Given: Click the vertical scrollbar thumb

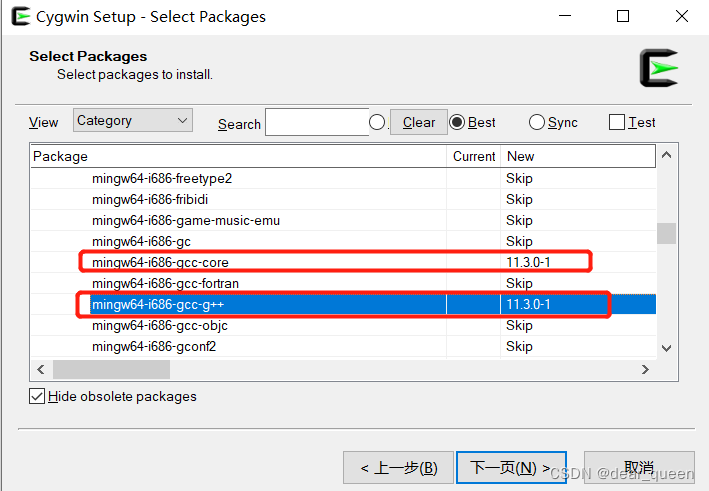Looking at the screenshot, I should pyautogui.click(x=666, y=233).
